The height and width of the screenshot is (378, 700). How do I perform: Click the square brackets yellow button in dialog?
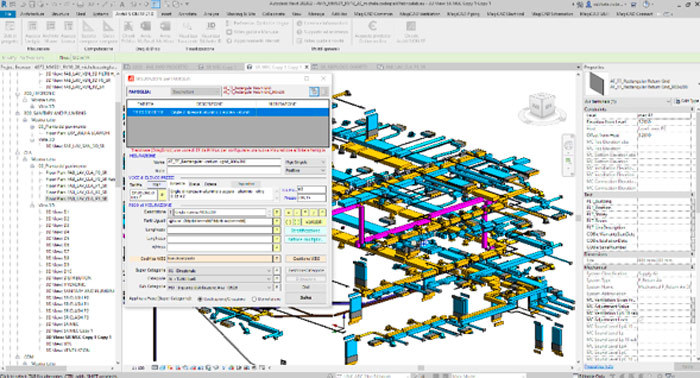point(296,221)
